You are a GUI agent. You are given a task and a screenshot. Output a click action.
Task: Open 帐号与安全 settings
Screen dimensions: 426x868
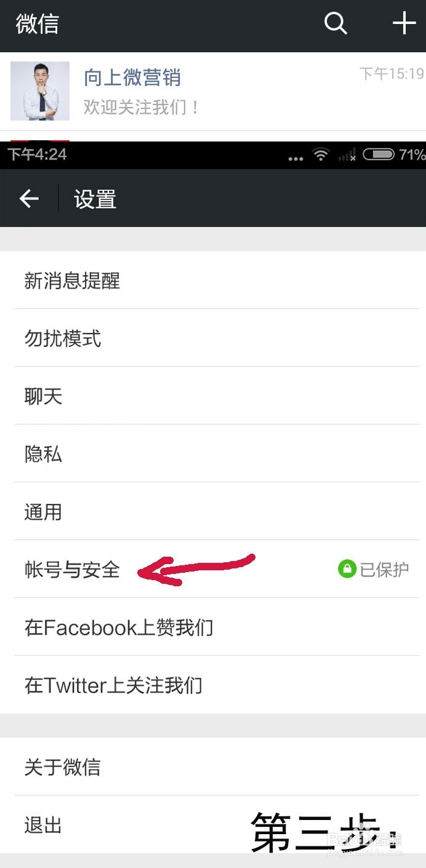pyautogui.click(x=213, y=569)
